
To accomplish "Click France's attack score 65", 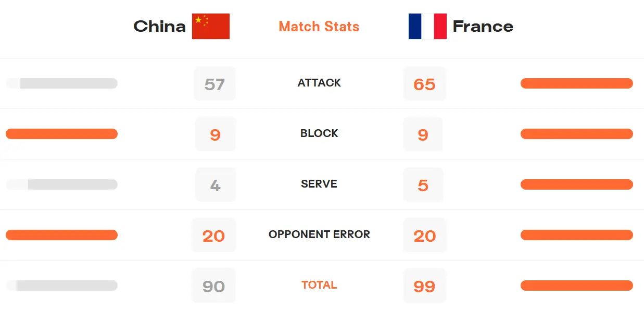I will tap(424, 84).
